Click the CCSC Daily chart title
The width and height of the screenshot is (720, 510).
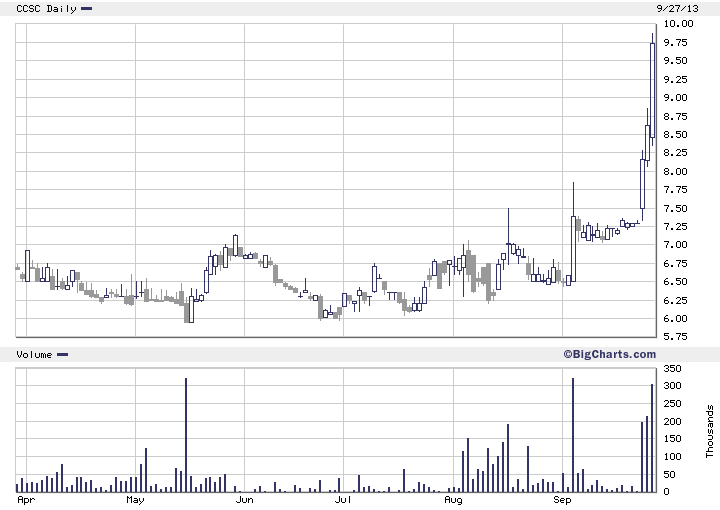pos(46,9)
